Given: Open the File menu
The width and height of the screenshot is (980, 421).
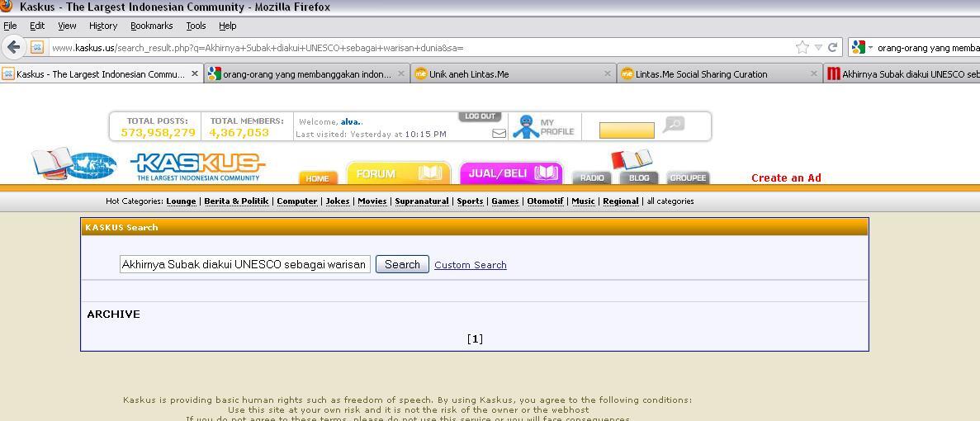Looking at the screenshot, I should [10, 26].
